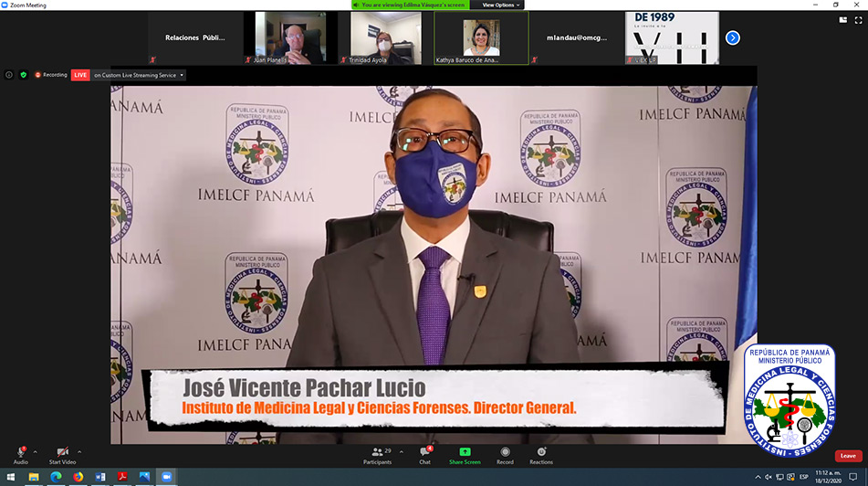Open the Reactions menu
Viewport: 868px width, 486px height.
tap(541, 456)
